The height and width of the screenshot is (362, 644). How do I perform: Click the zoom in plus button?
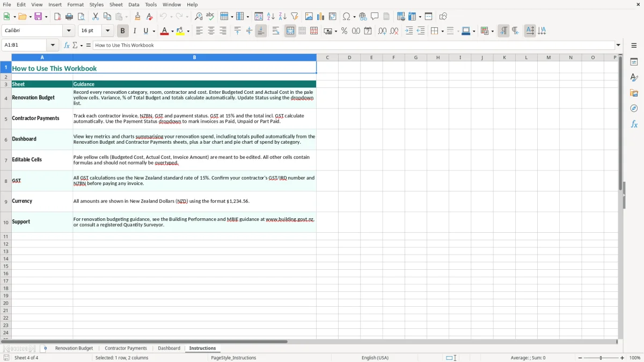[x=623, y=358]
